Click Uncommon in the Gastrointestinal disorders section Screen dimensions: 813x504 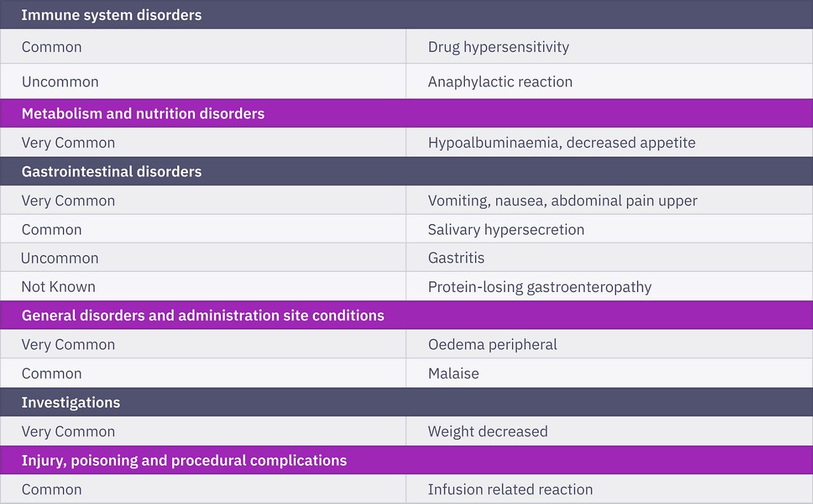(60, 258)
